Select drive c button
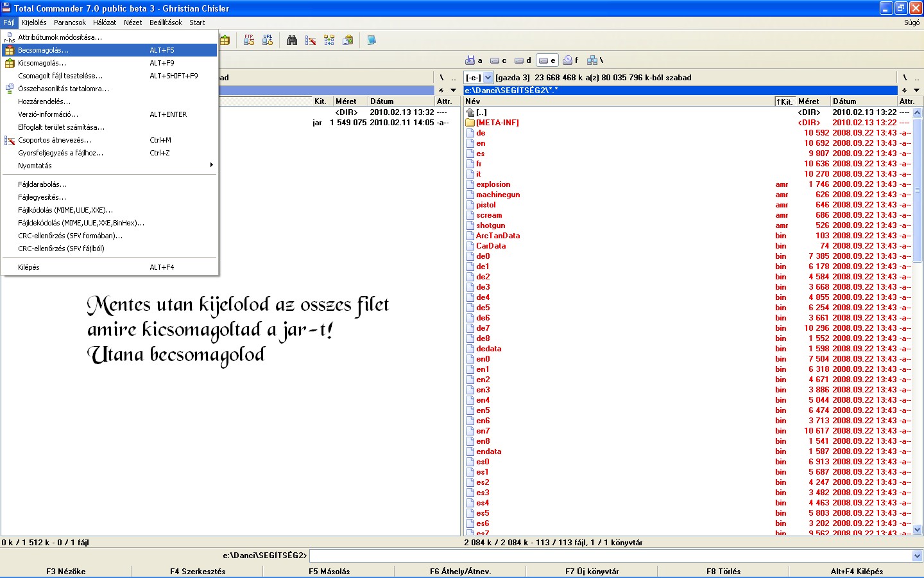 coord(499,60)
